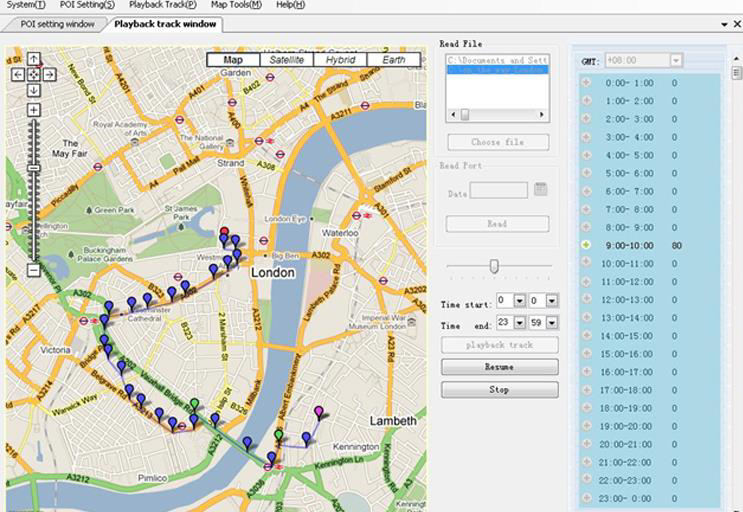Close the playback track window tab
Image resolution: width=743 pixels, height=512 pixels.
pyautogui.click(x=737, y=24)
